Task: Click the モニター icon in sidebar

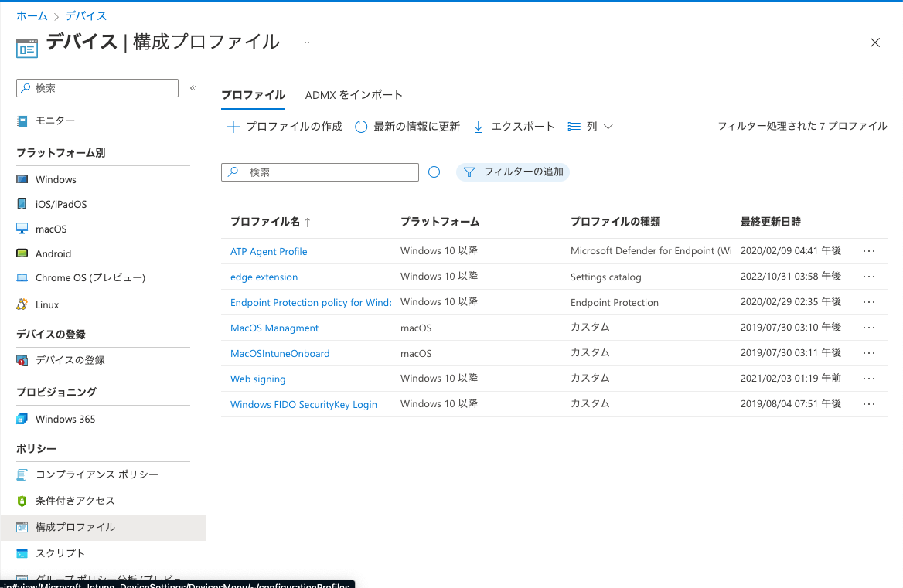Action: point(22,121)
